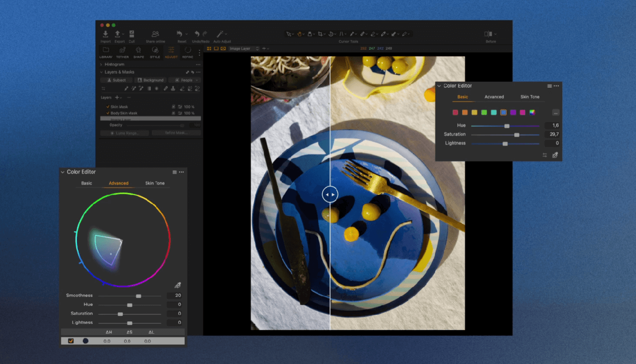636x364 pixels.
Task: Click the color picker eyedropper in Advanced Color Editor
Action: [x=178, y=285]
